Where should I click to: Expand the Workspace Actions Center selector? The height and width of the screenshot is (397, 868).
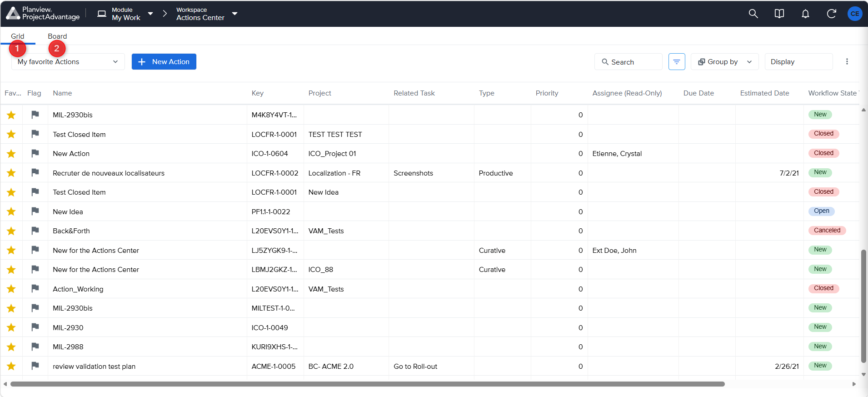[207, 14]
